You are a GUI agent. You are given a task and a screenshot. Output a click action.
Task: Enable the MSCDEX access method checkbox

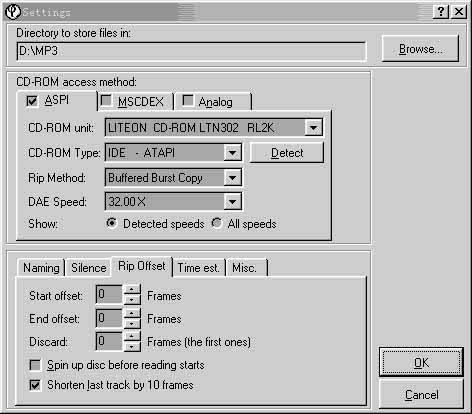click(x=106, y=101)
